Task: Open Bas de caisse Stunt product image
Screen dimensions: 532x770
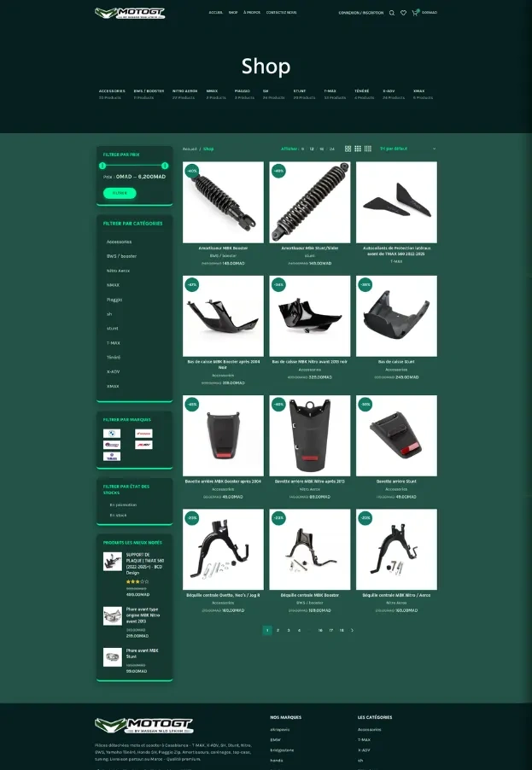Action: tap(396, 316)
